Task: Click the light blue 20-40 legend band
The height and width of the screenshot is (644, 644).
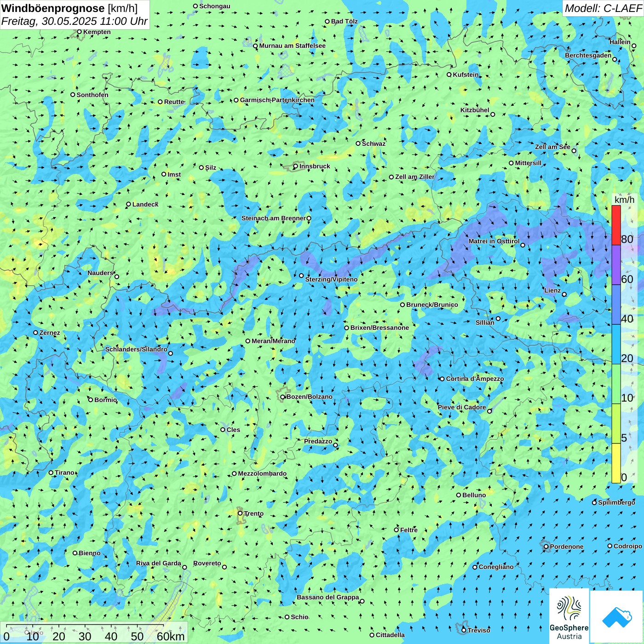Action: [x=616, y=345]
